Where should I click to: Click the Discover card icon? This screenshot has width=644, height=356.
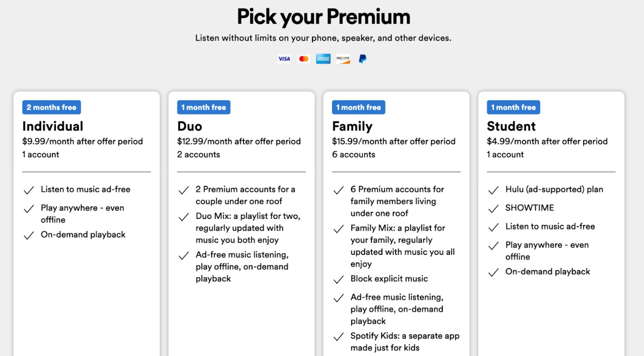click(x=343, y=59)
